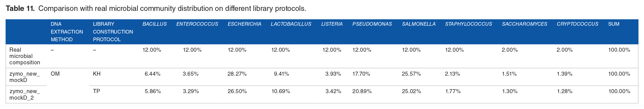644x109 pixels.
Task: Click the Table 11 caption title
Action: [20, 9]
